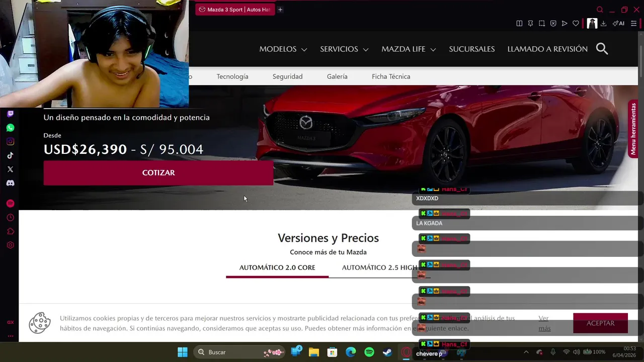Open the red music player sidebar icon
The width and height of the screenshot is (644, 362).
coord(10,204)
